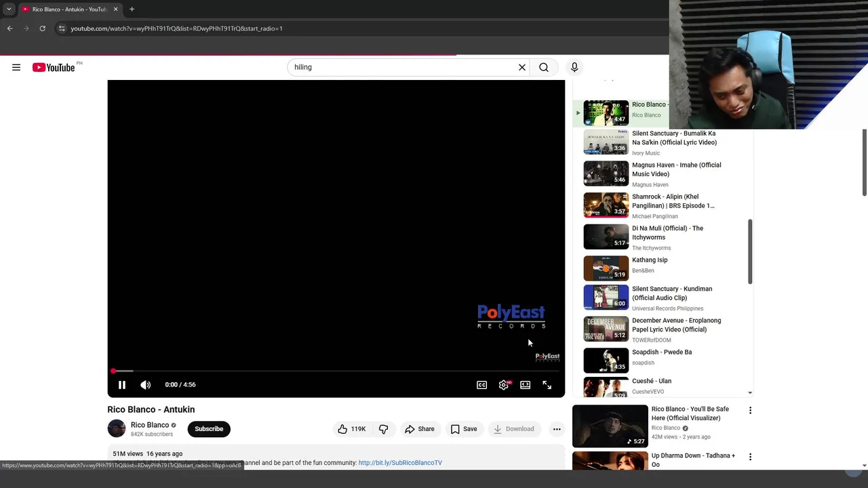Go back in browser history
The height and width of the screenshot is (488, 868).
point(9,28)
